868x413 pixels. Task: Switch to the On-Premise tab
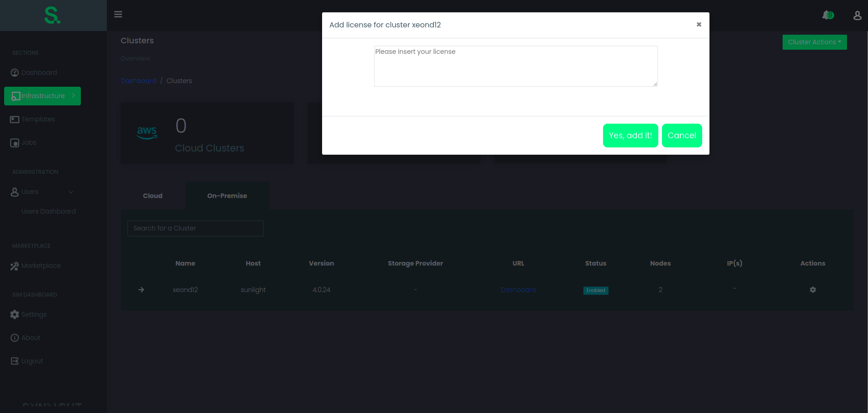point(227,196)
